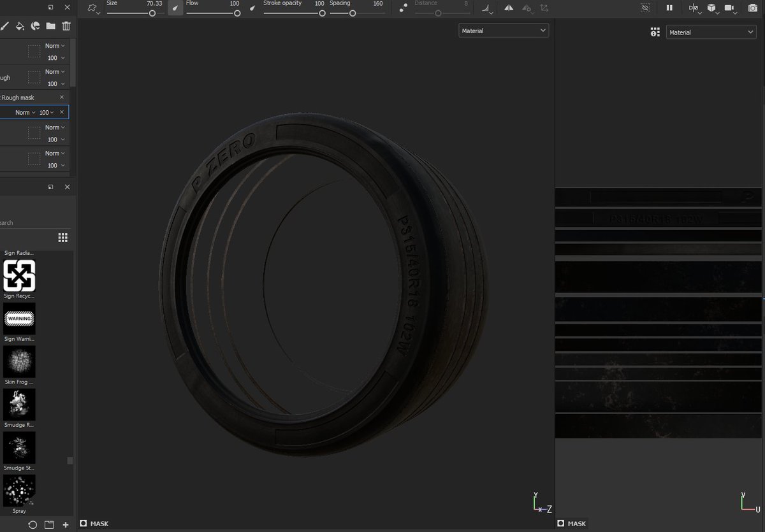765x532 pixels.
Task: Adjust the Flow slider
Action: 213,13
